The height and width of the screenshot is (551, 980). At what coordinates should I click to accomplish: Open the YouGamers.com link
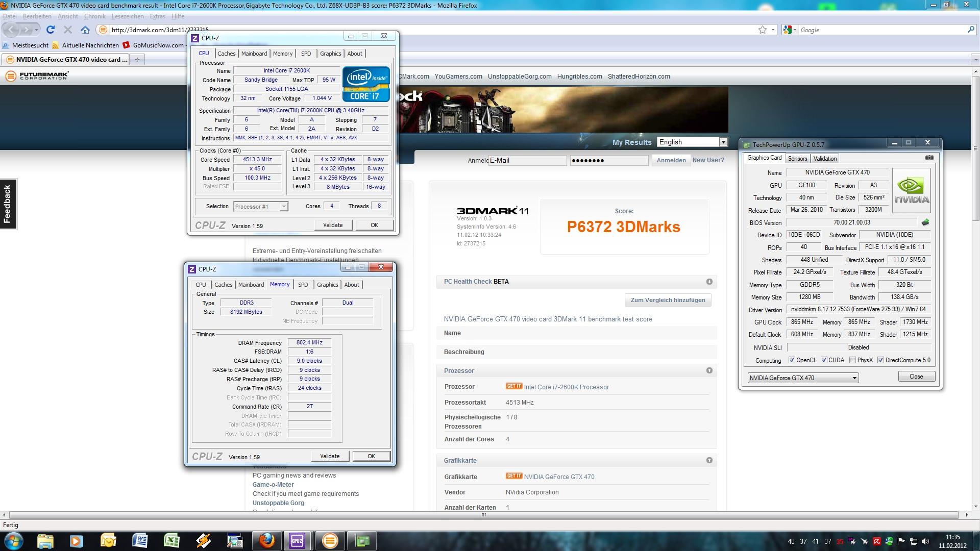(x=458, y=77)
